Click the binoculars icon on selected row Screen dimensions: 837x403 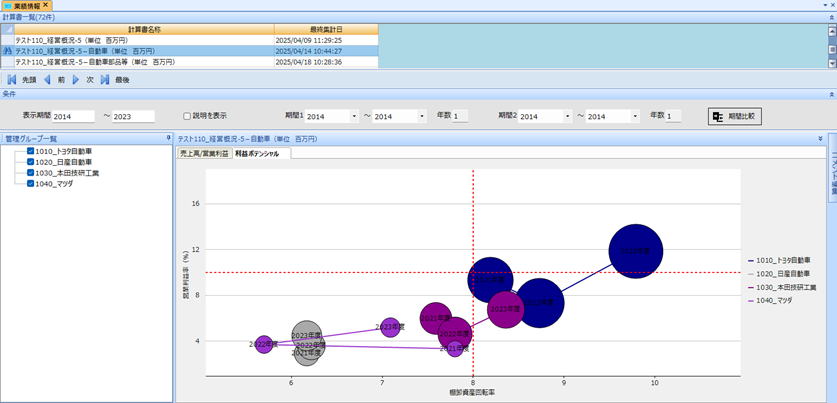point(7,51)
